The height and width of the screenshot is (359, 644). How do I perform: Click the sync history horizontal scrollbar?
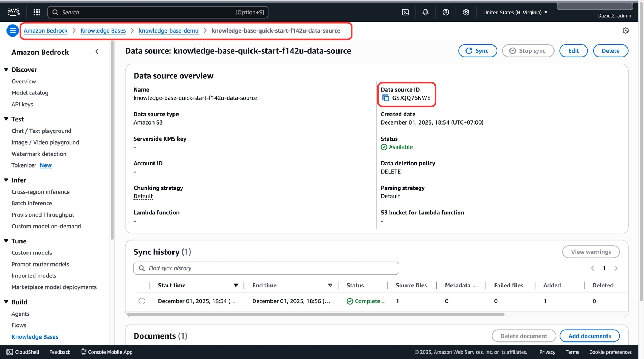pyautogui.click(x=315, y=315)
